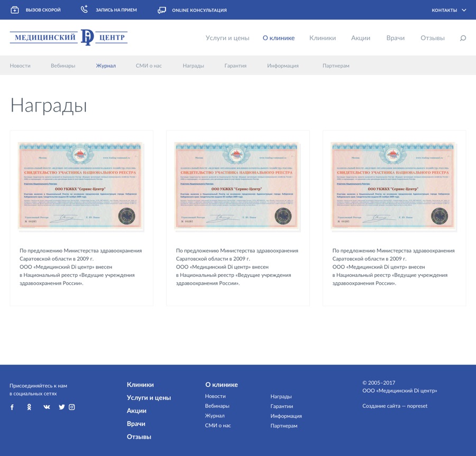Screen dimensions: 476x456
Task: Open the third certificate image
Action: [393, 186]
